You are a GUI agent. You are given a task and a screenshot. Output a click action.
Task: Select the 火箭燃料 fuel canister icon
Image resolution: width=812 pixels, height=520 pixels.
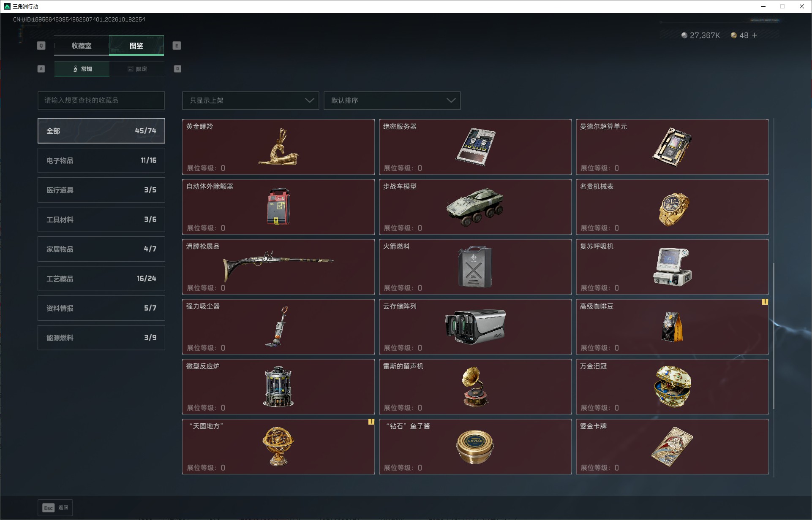pyautogui.click(x=475, y=267)
